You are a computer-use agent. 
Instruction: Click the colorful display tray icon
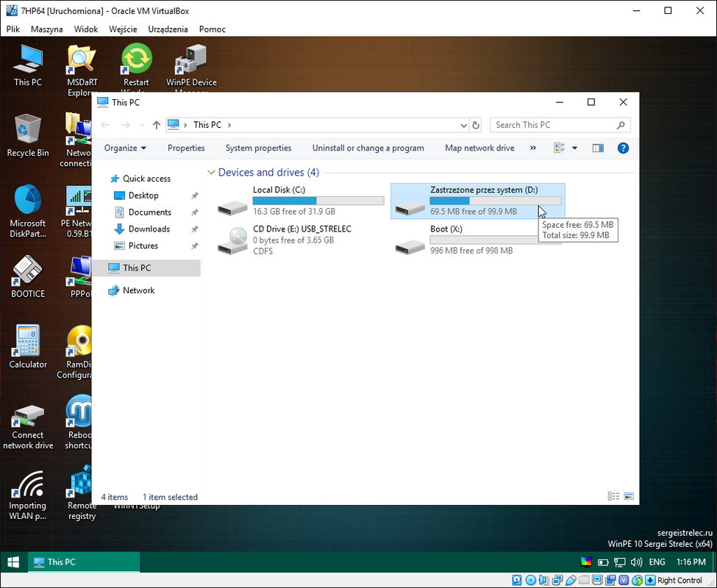pos(586,562)
